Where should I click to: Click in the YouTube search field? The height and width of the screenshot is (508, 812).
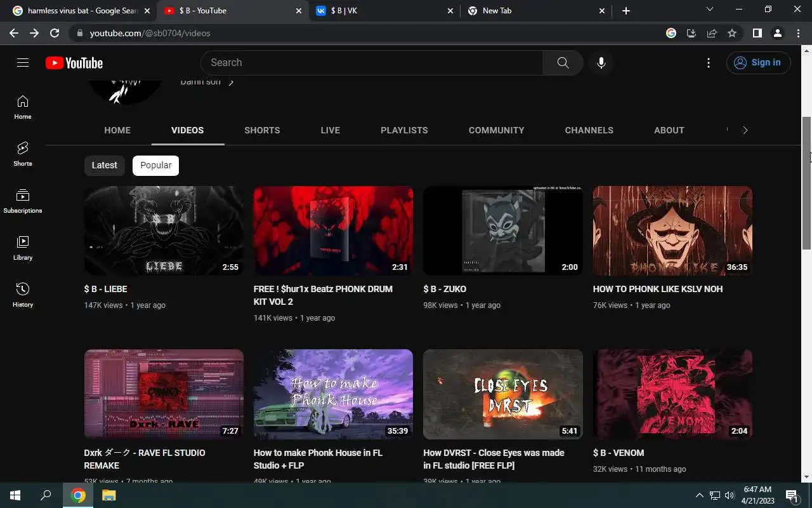tap(372, 63)
